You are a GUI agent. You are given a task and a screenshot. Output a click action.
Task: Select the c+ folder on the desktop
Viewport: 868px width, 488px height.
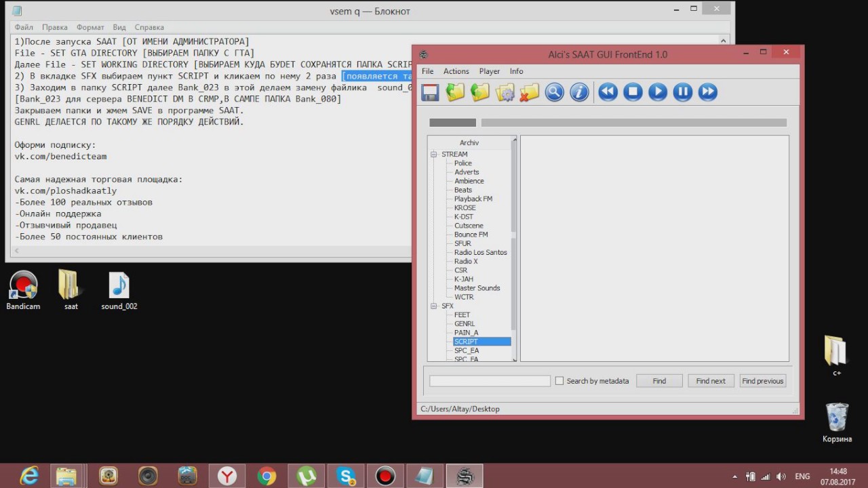[x=837, y=355]
